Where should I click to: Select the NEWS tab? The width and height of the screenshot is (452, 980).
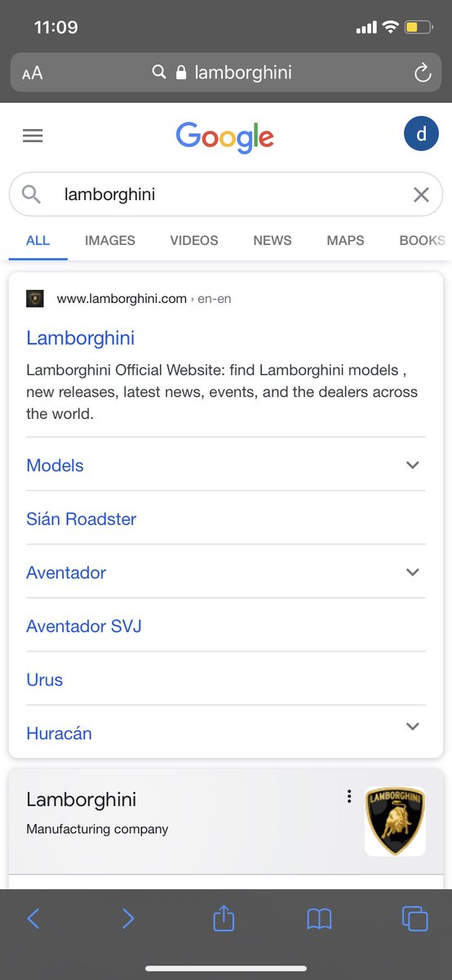273,240
